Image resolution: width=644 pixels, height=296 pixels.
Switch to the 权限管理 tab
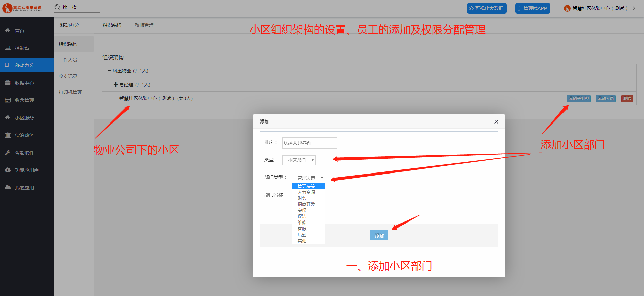[x=144, y=25]
